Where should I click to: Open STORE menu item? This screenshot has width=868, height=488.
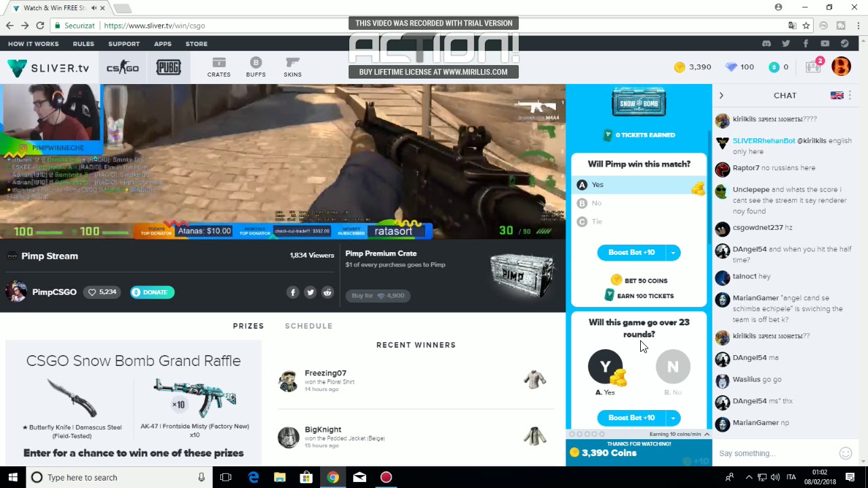(x=197, y=43)
